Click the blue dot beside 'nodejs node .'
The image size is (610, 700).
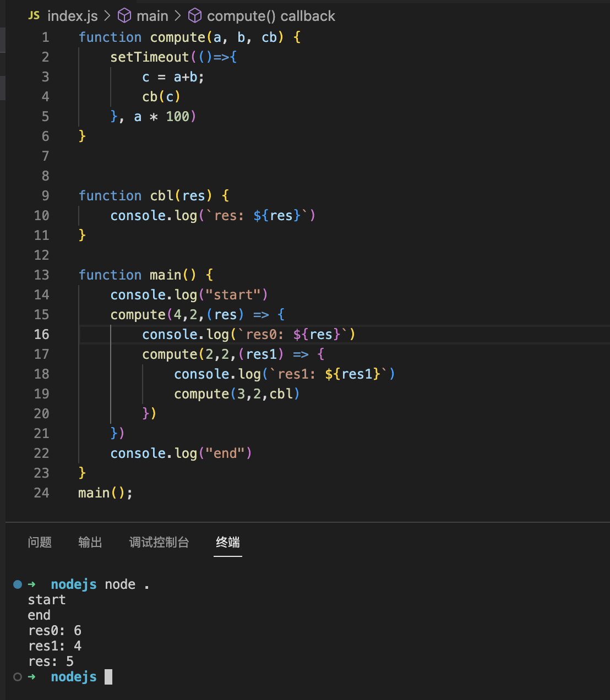tap(18, 584)
